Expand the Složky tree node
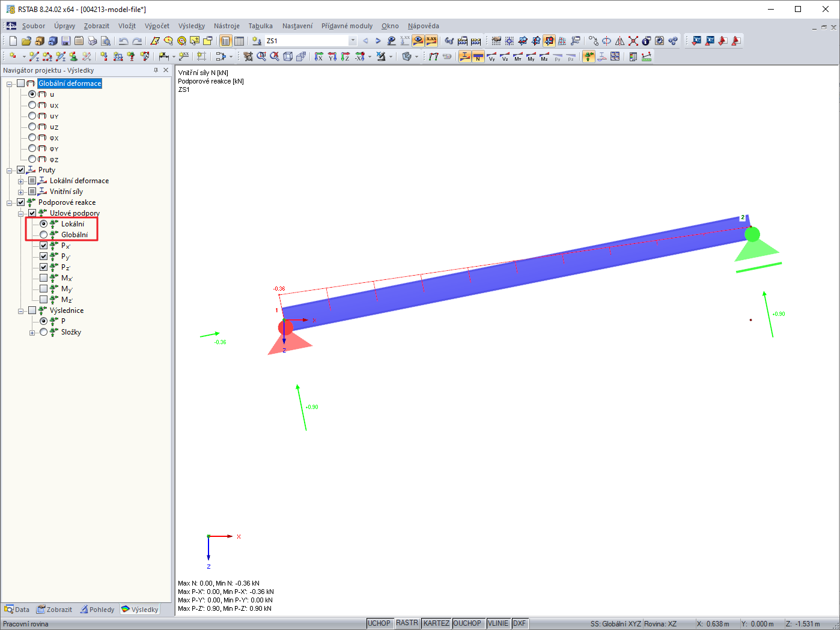The image size is (840, 630). click(32, 332)
